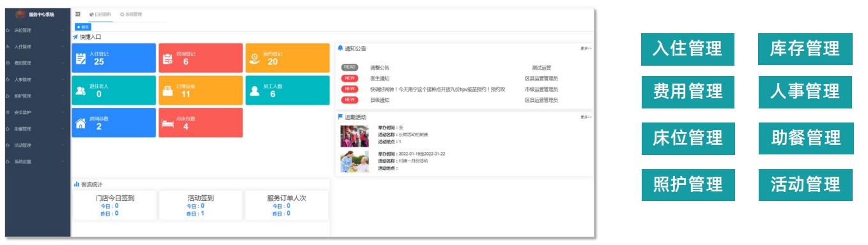Click the paper plane icon beside 快捷入口
The height and width of the screenshot is (245, 868).
[75, 37]
